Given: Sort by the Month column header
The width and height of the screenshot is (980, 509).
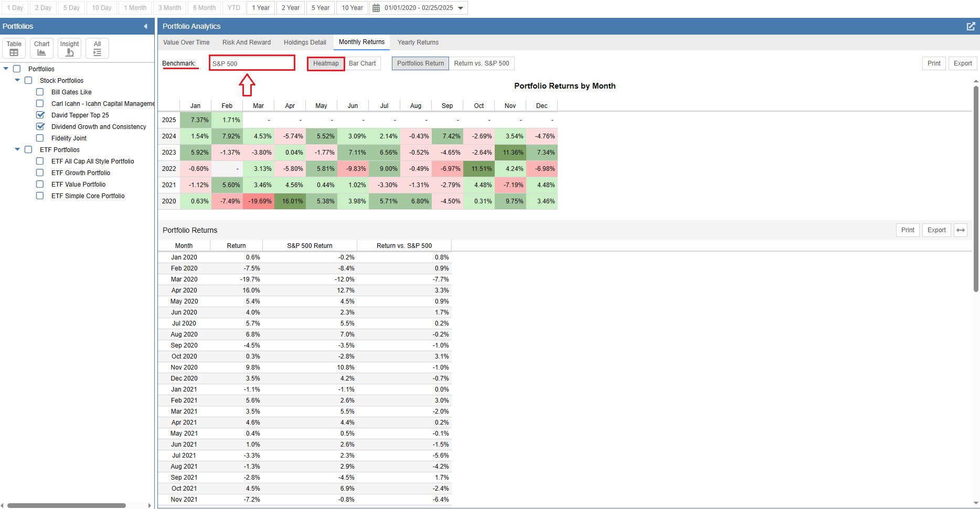Looking at the screenshot, I should pos(184,246).
